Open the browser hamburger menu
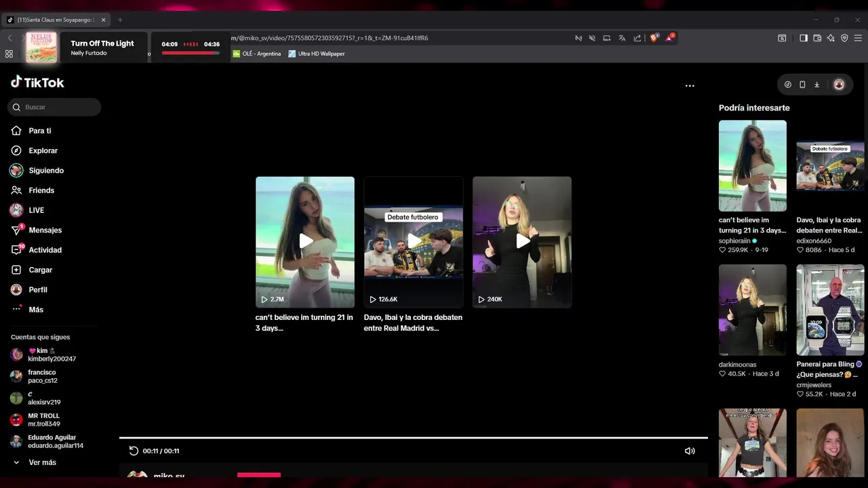The width and height of the screenshot is (868, 488). [858, 38]
